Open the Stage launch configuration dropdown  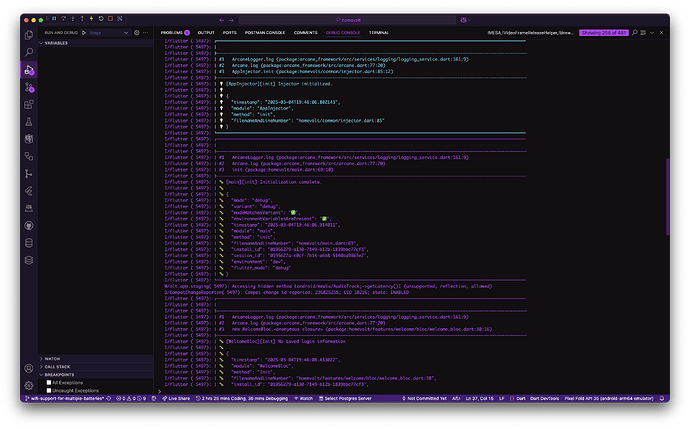(109, 33)
